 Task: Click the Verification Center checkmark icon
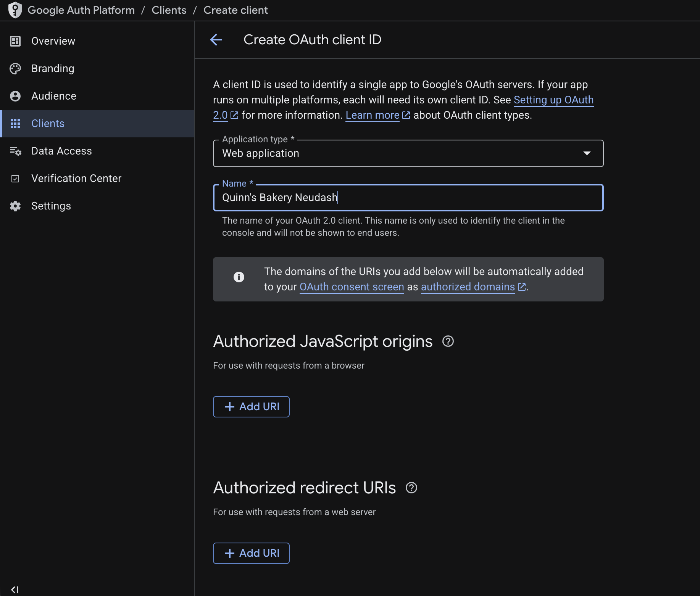(15, 178)
